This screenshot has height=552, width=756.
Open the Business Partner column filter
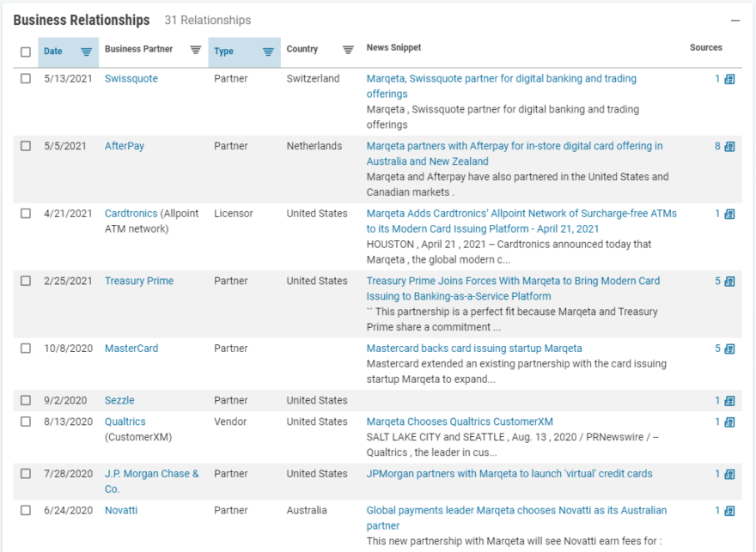click(x=196, y=50)
